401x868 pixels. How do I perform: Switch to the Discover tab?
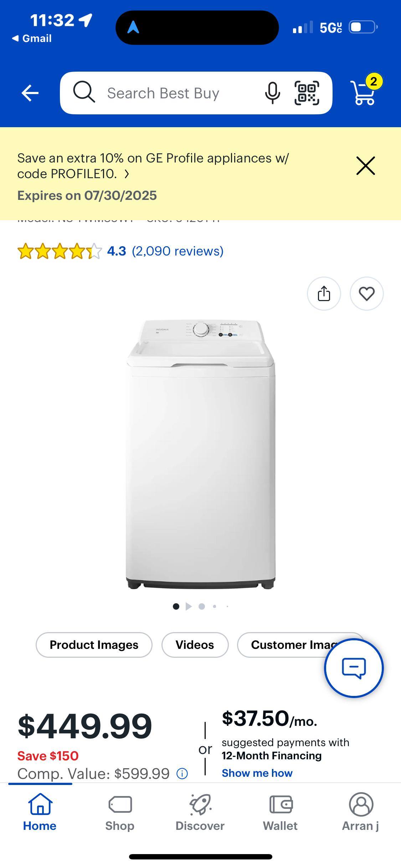click(200, 811)
